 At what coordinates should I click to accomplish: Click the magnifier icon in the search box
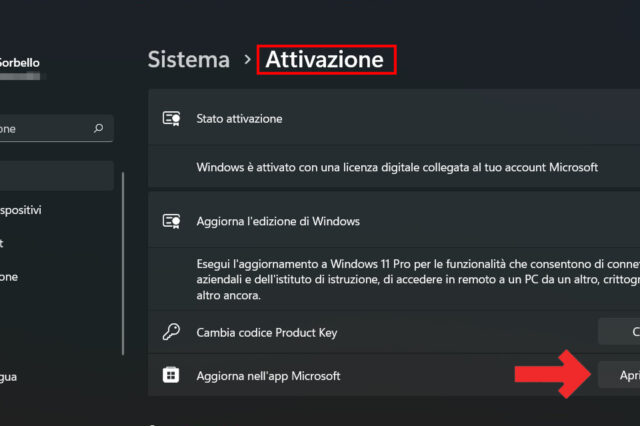[98, 129]
